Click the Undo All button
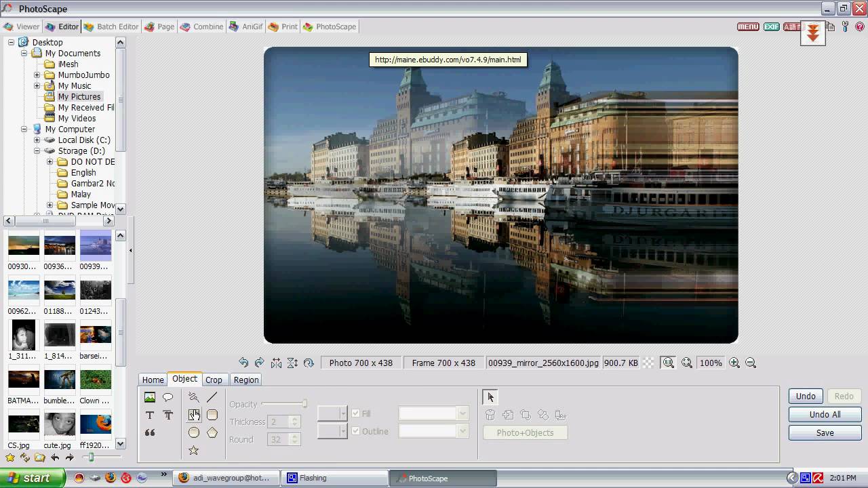 coord(825,414)
